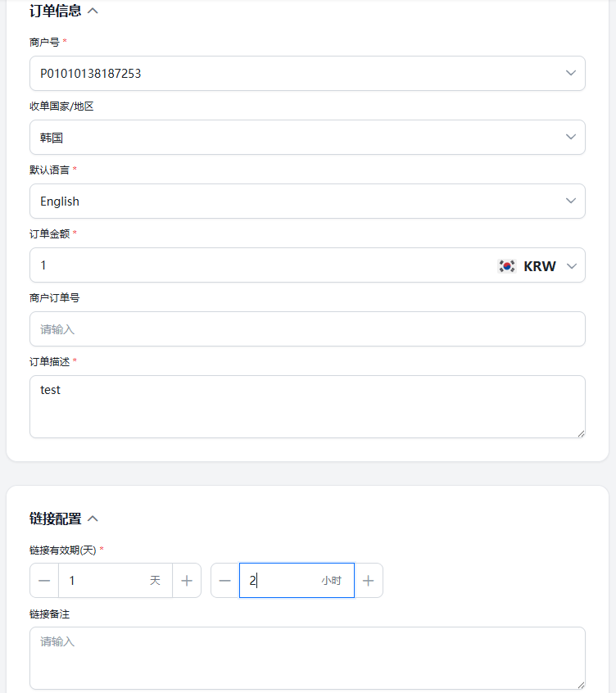The height and width of the screenshot is (693, 616).
Task: Open the 默认语言 dropdown showing English
Action: [x=307, y=202]
